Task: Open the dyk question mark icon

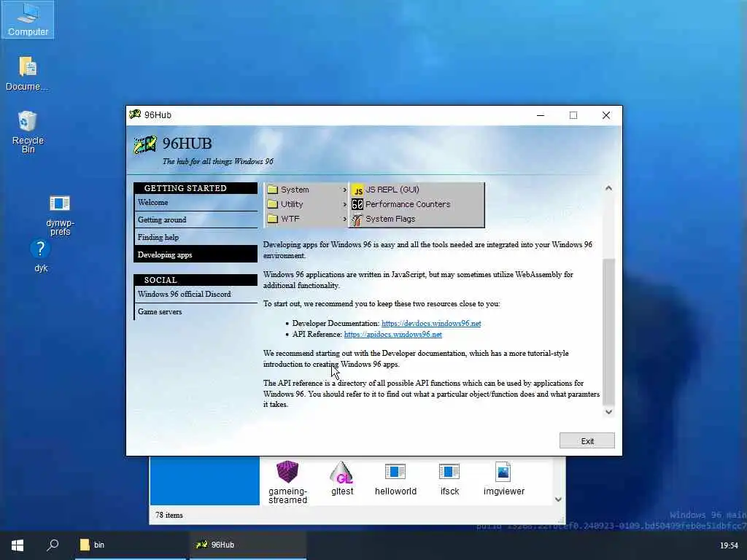Action: click(x=41, y=256)
